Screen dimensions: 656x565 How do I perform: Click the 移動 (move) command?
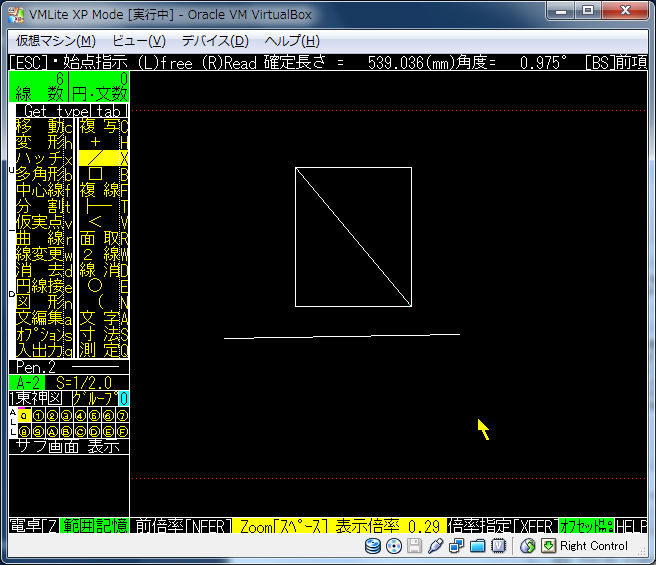click(x=40, y=127)
